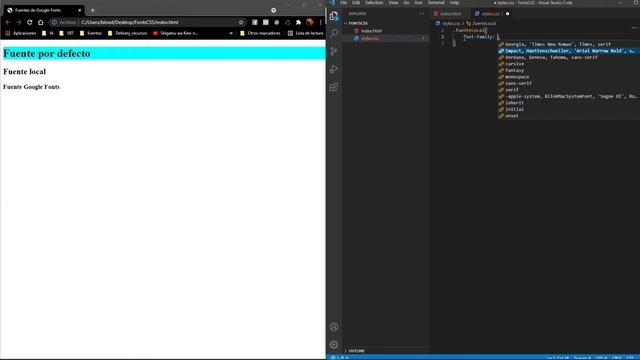The width and height of the screenshot is (640, 360).
Task: Open the Terminal menu
Action: (x=436, y=2)
